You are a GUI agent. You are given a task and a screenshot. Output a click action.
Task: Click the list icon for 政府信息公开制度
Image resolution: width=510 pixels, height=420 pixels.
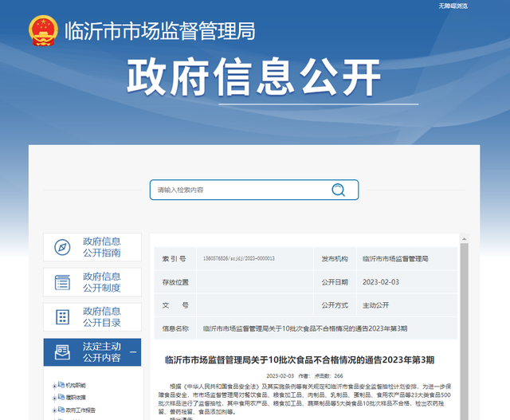coord(62,282)
